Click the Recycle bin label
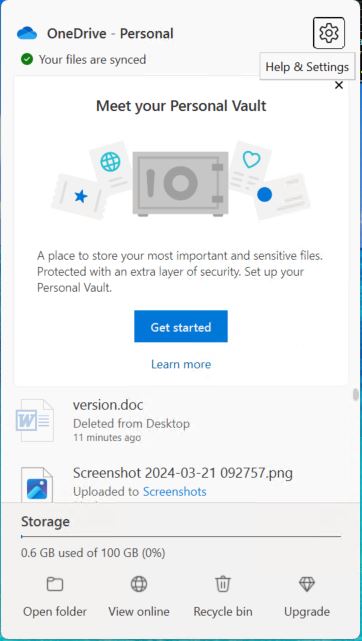The height and width of the screenshot is (641, 362). (x=223, y=612)
